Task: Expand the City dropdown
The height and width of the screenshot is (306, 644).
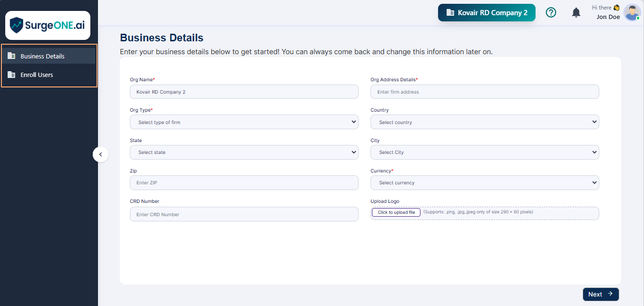Action: click(x=484, y=153)
